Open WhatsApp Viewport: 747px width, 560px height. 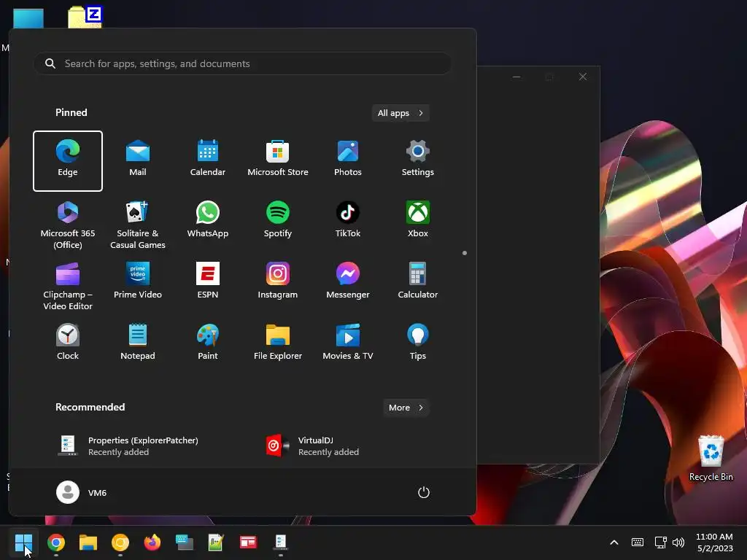coord(208,222)
